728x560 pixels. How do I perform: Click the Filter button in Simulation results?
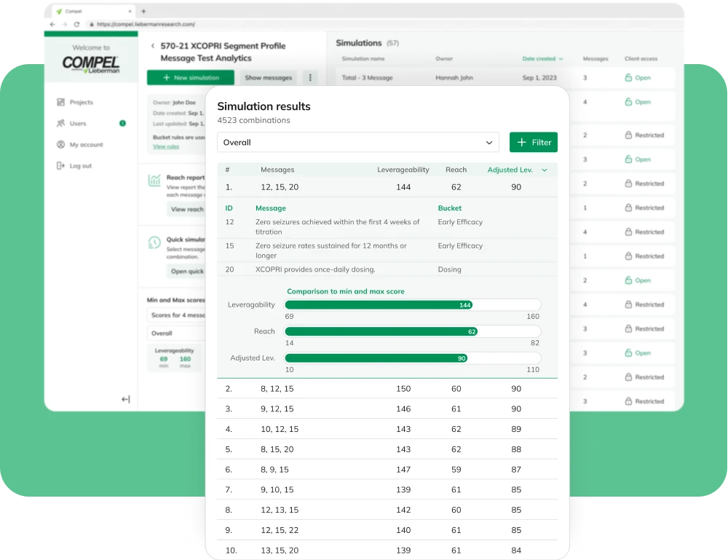[x=534, y=142]
